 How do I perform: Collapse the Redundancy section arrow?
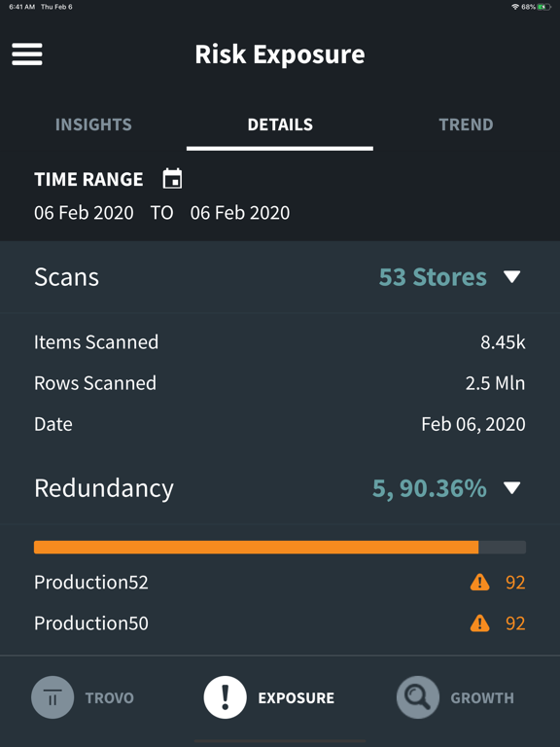[512, 488]
